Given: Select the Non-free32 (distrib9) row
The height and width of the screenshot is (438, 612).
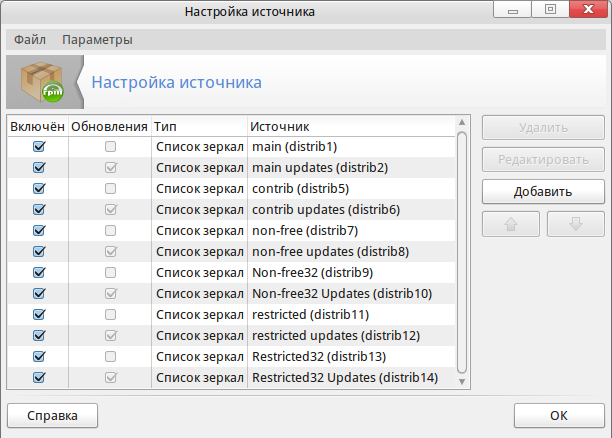Looking at the screenshot, I should (300, 272).
